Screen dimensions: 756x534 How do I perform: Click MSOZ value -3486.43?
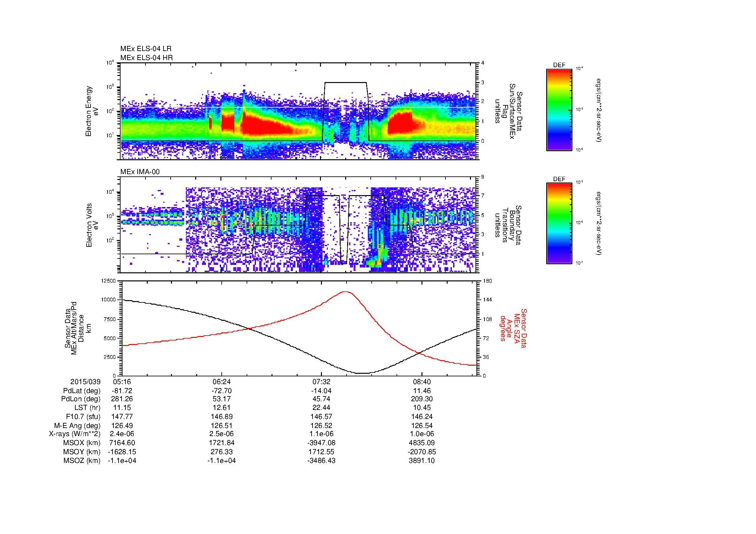(322, 461)
